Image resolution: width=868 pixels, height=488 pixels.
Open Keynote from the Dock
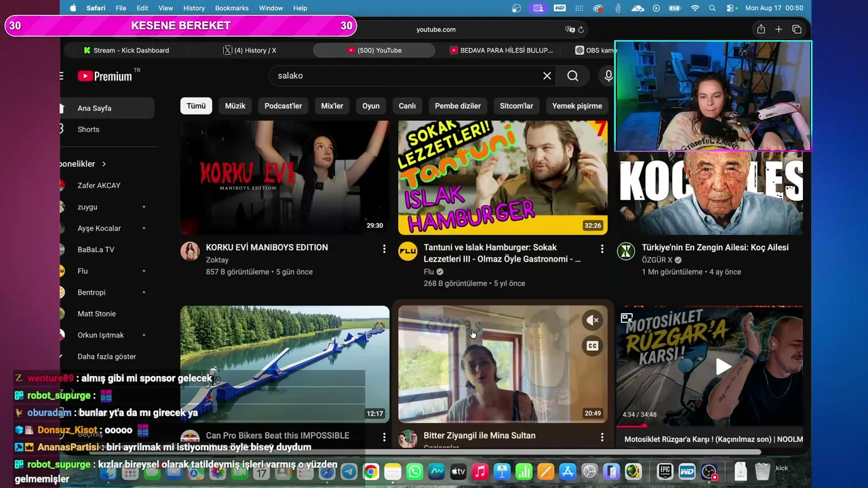pyautogui.click(x=502, y=472)
